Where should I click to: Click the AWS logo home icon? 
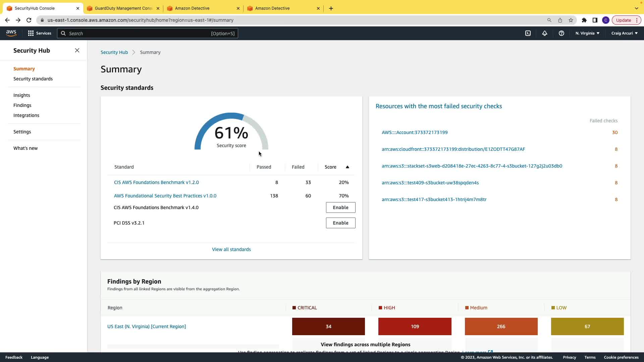(x=11, y=33)
